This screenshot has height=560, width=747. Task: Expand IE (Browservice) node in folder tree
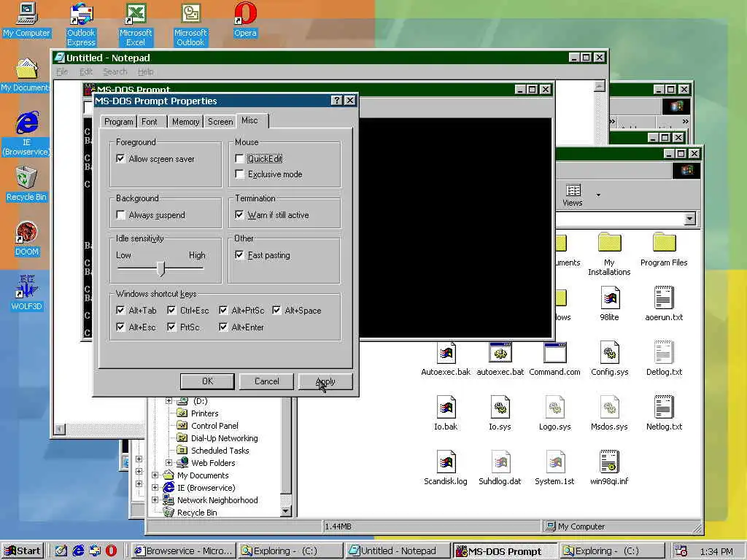tap(155, 487)
